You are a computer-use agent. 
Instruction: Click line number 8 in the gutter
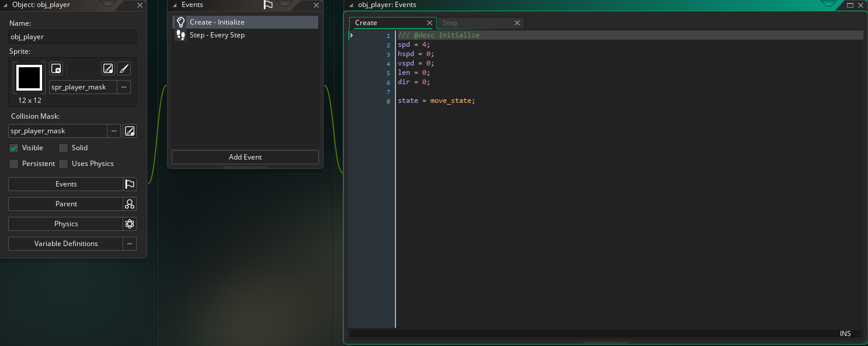tap(388, 101)
